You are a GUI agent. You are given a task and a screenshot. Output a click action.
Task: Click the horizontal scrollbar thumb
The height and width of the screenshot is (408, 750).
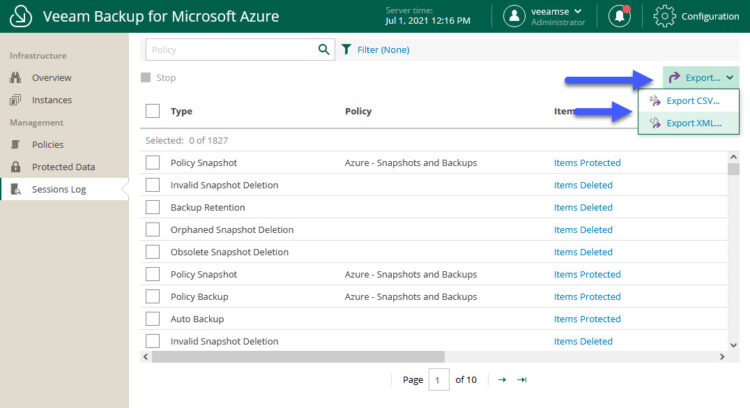[298, 357]
